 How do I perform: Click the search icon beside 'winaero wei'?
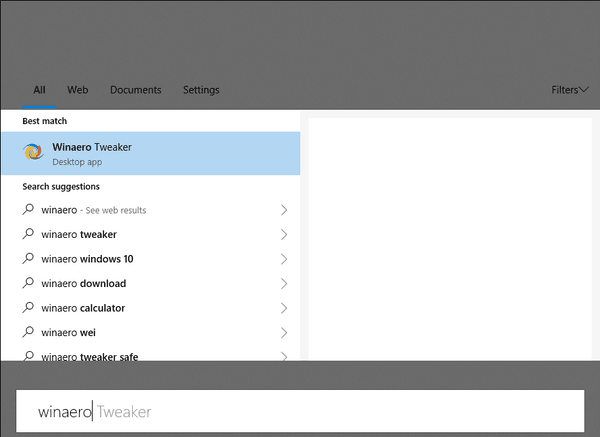(x=28, y=332)
